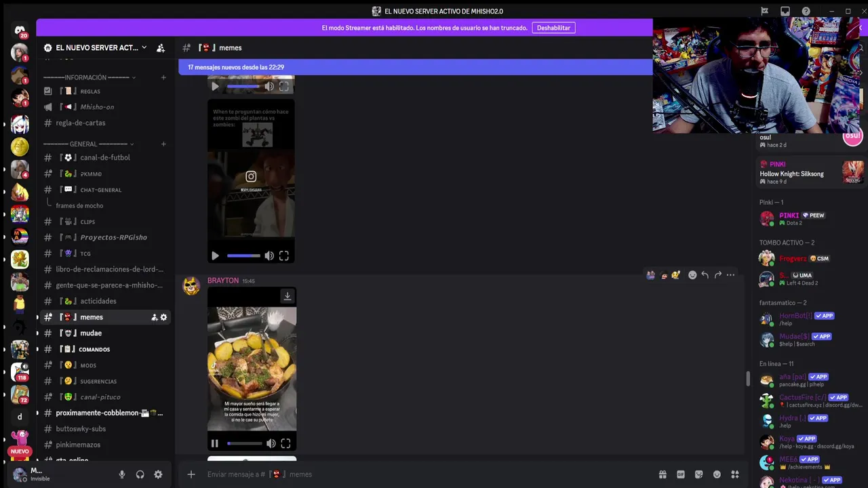This screenshot has width=868, height=488.
Task: Open the canal-de-futbol channel
Action: pos(105,157)
